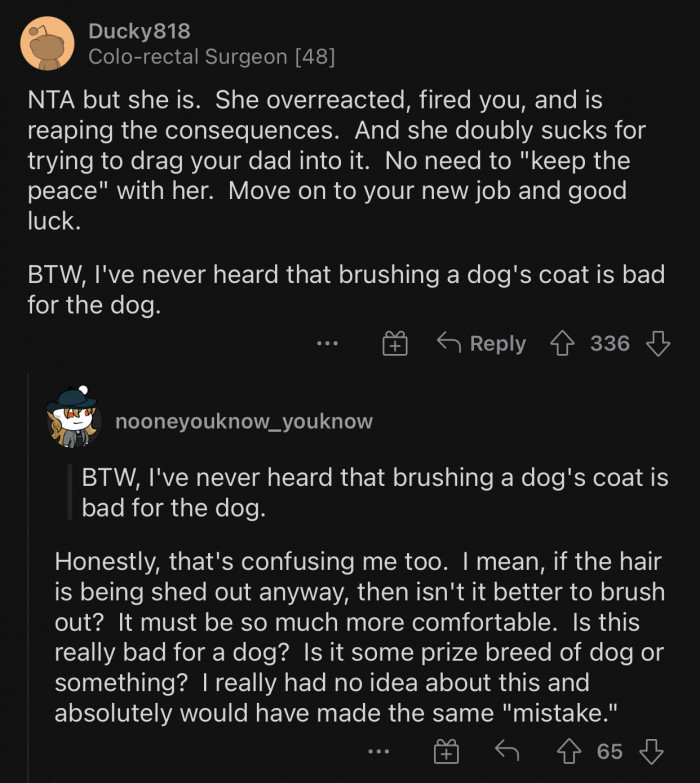Image resolution: width=700 pixels, height=783 pixels.
Task: Open nooneyouknow_youknow's avatar with the hat
Action: tap(73, 418)
